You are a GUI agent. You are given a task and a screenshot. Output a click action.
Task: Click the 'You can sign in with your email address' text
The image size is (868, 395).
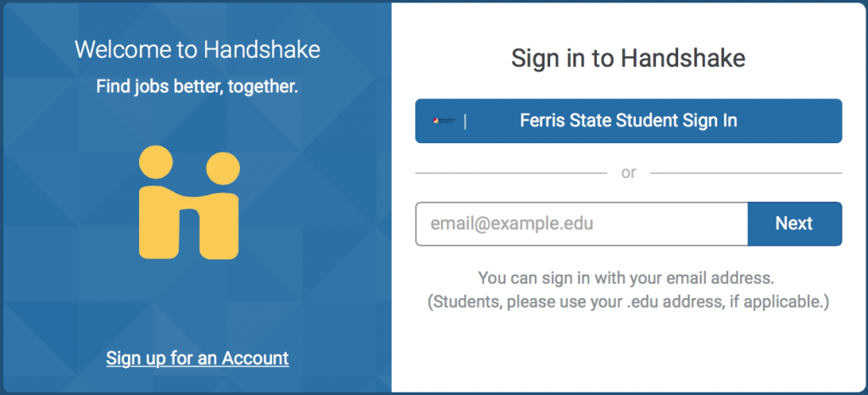coord(627,277)
